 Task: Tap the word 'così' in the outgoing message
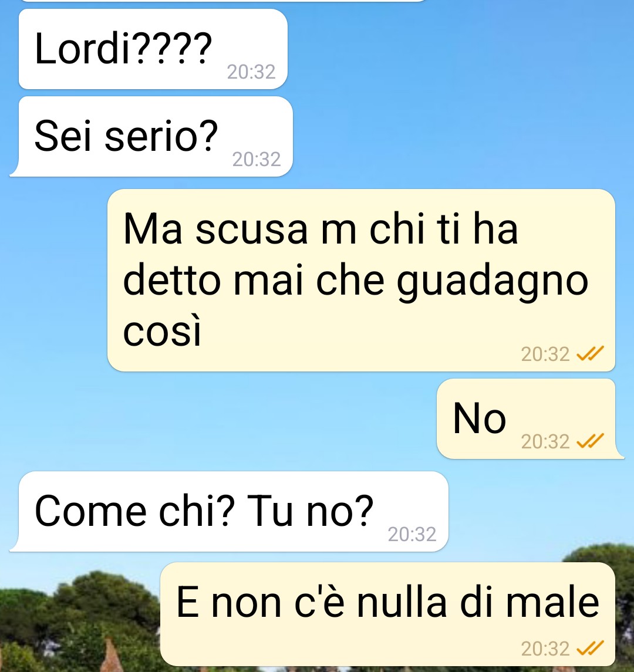coord(161,331)
